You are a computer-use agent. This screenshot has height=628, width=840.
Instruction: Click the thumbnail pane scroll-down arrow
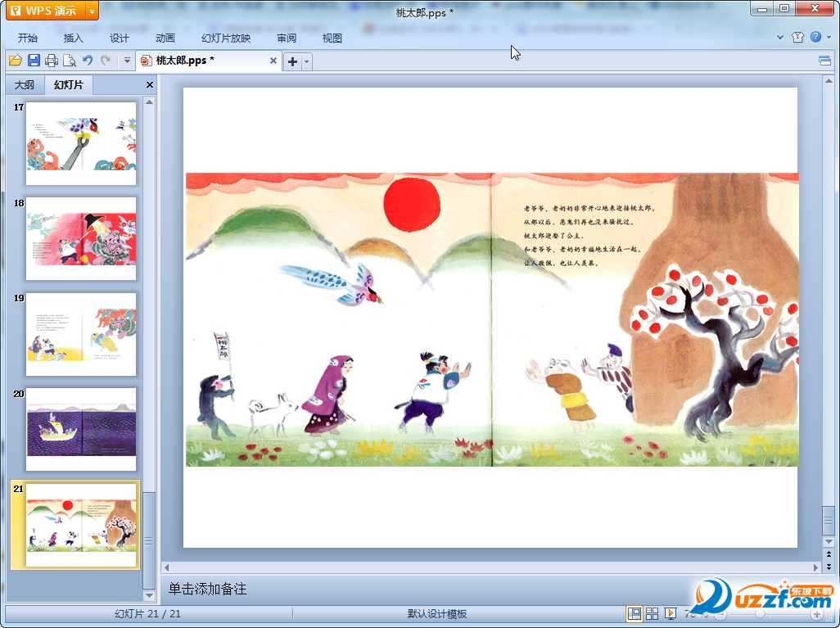tap(150, 594)
